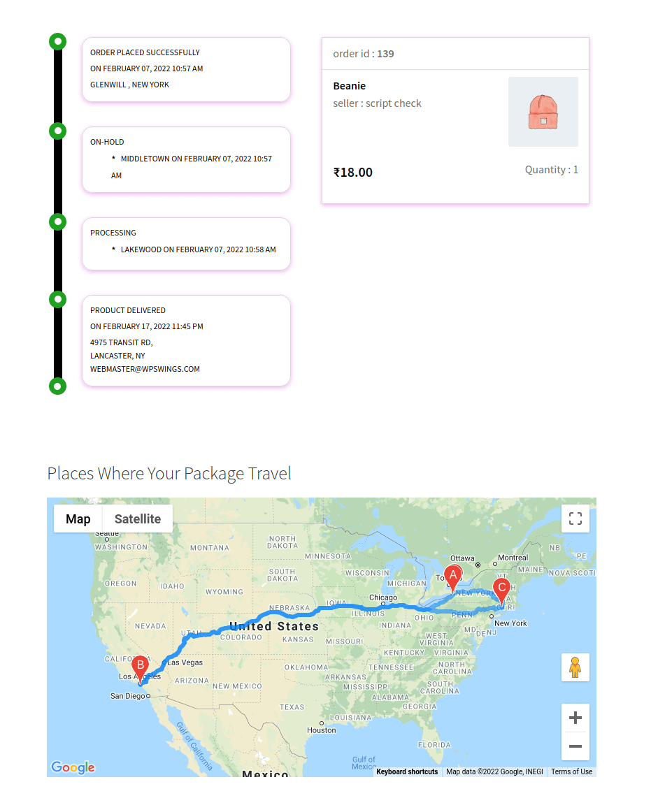Click the Order Placed timeline node
The height and width of the screenshot is (812, 651).
[57, 41]
